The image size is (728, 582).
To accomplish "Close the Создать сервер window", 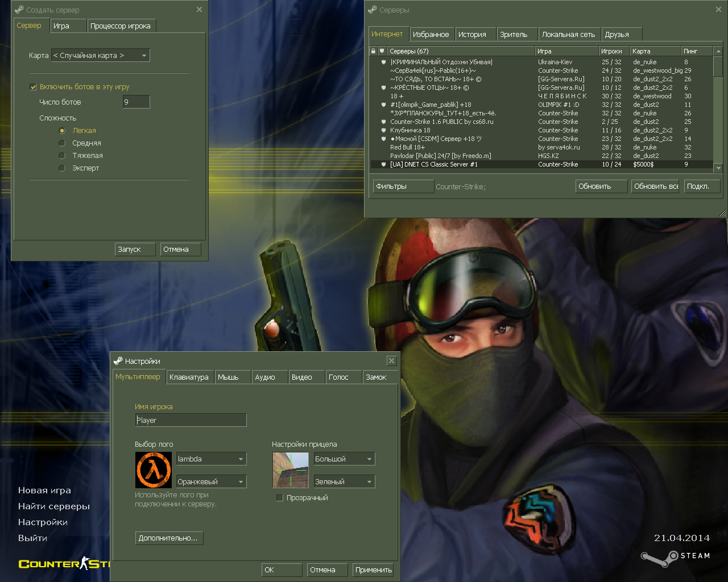I will pyautogui.click(x=199, y=10).
